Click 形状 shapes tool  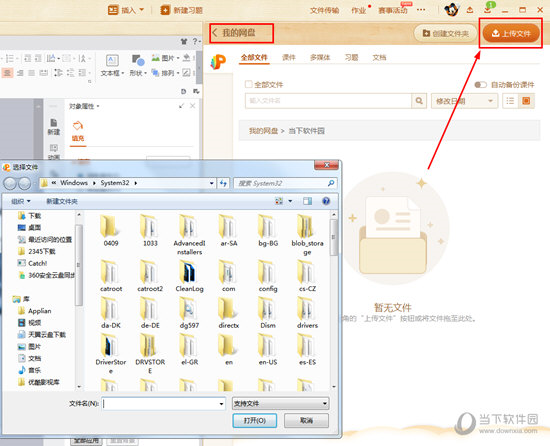pyautogui.click(x=138, y=66)
